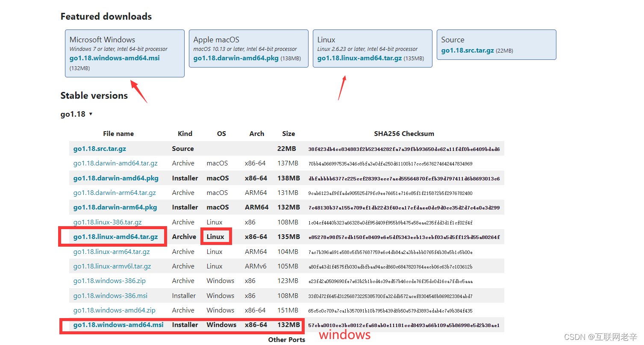Screen dimensions: 644x345
Task: Click checksum starting with 7c48130b37a1
Action: pyautogui.click(x=404, y=208)
